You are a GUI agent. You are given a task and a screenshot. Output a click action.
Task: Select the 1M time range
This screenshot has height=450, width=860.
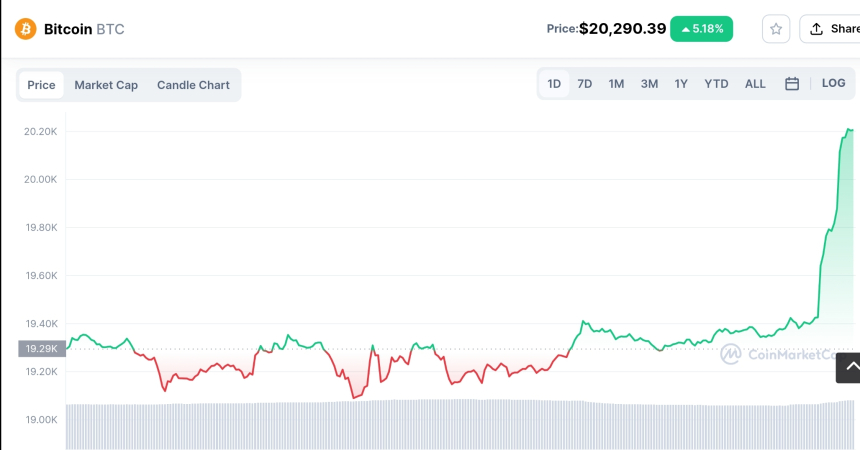(616, 84)
